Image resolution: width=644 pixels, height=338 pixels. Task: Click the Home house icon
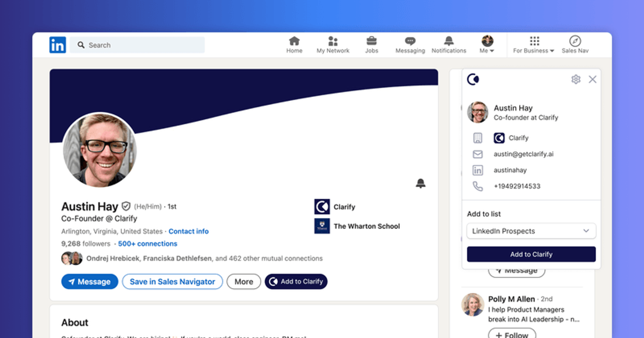294,41
